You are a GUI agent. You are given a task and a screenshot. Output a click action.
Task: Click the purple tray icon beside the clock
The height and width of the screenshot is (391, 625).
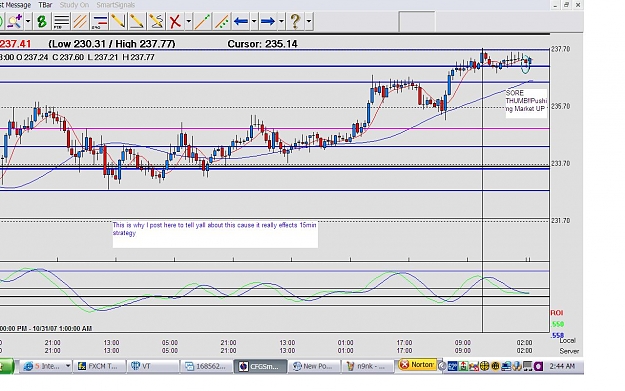(539, 366)
